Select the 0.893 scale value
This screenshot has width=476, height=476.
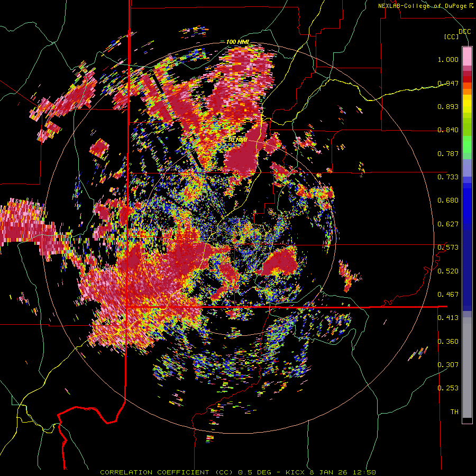[448, 106]
